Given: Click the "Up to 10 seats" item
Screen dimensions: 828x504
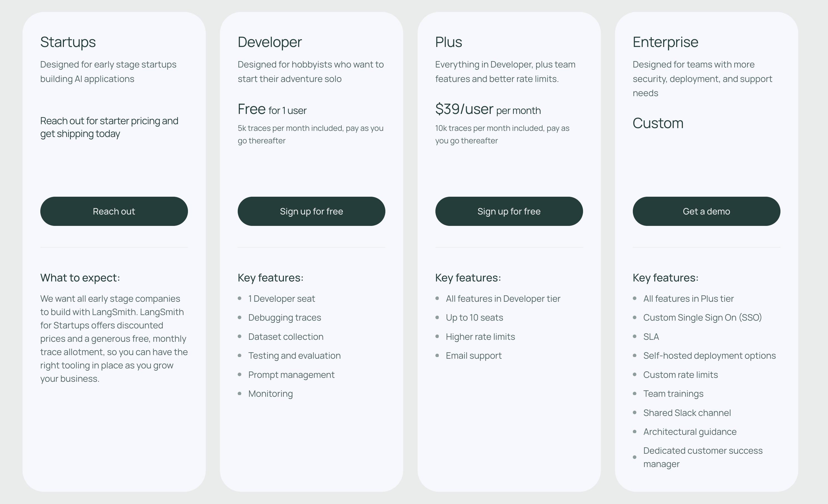Looking at the screenshot, I should (x=474, y=318).
